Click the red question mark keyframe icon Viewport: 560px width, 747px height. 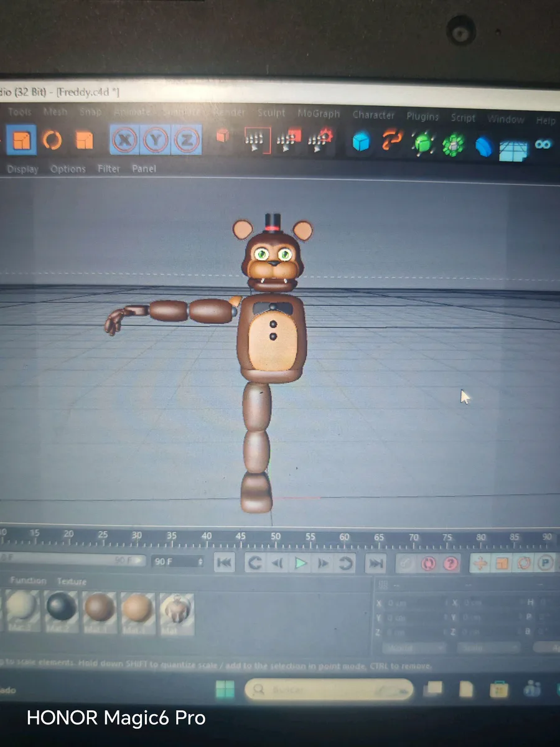click(450, 563)
